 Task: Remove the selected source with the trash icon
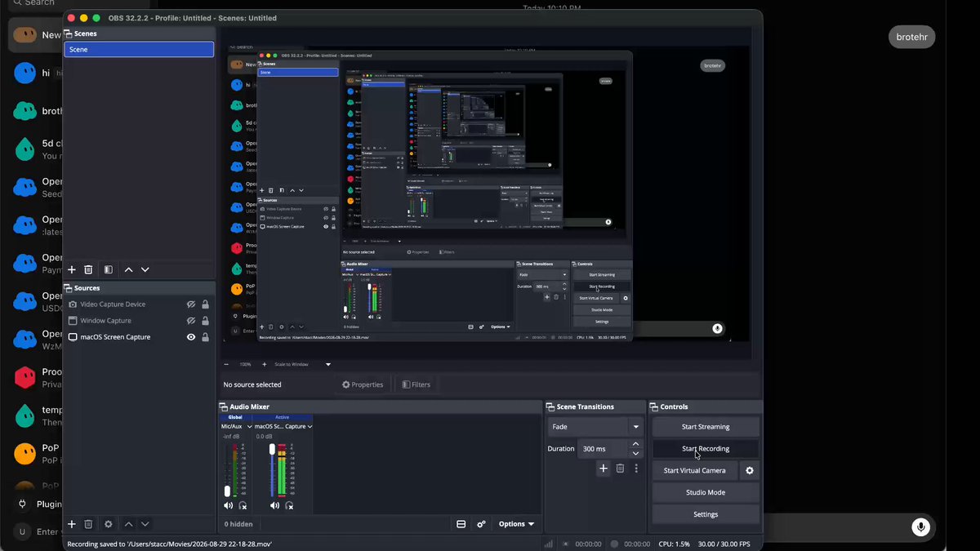pos(88,524)
